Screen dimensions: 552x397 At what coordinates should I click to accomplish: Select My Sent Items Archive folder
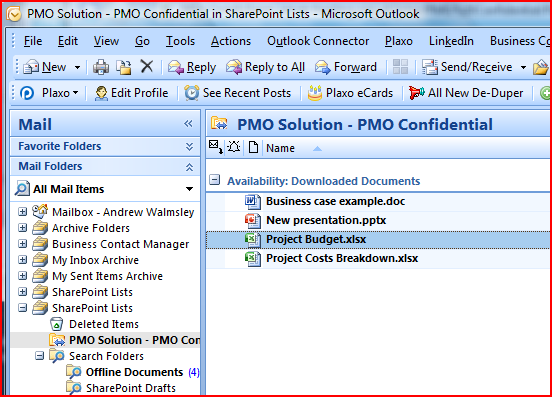[107, 276]
